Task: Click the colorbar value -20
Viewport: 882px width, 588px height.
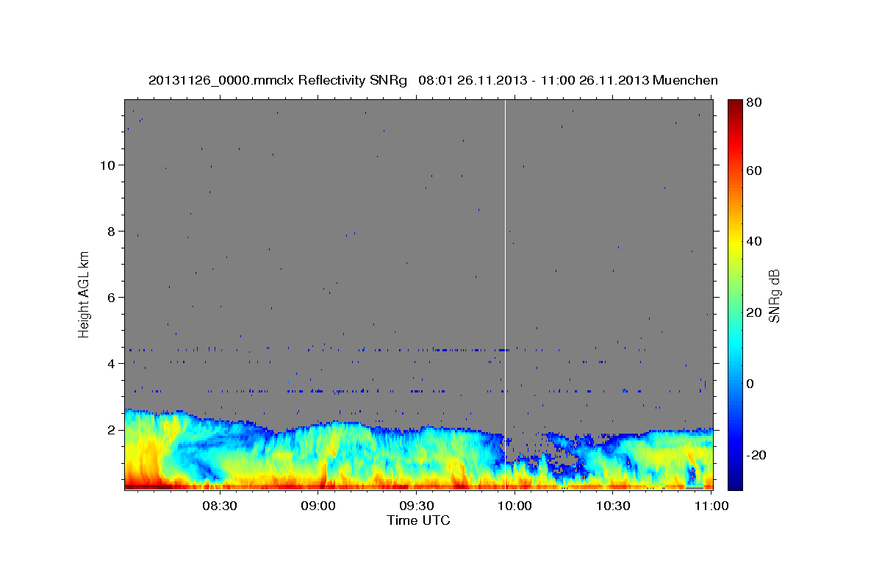Action: point(756,455)
